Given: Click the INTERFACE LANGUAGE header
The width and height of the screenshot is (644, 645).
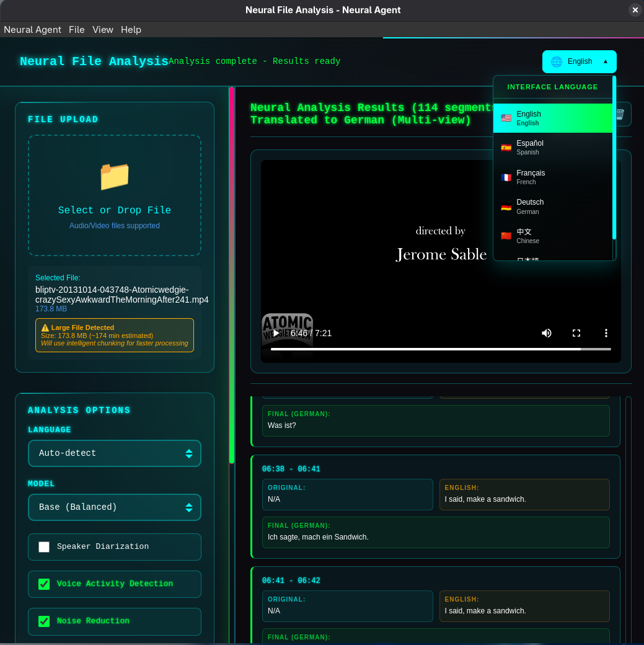Looking at the screenshot, I should click(552, 87).
